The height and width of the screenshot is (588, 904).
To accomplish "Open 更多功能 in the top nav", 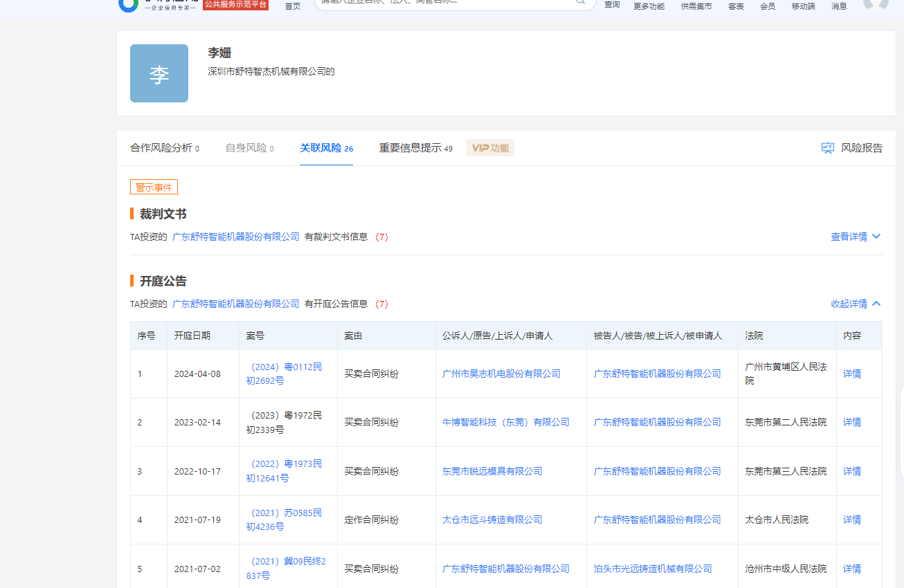I will tap(649, 6).
